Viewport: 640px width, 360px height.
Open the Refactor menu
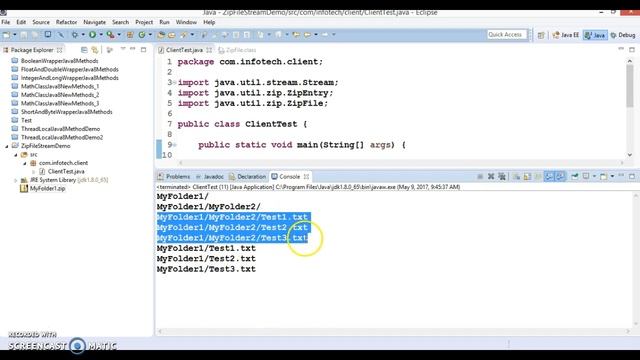pos(67,22)
